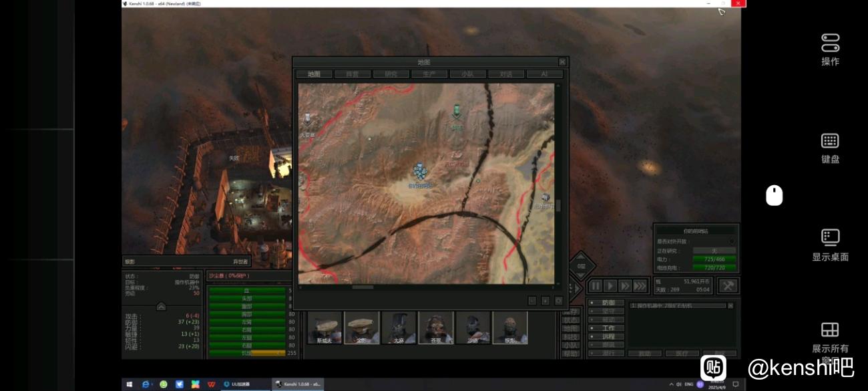Select the job row 操作机器中 2级矿石钻机
This screenshot has width=868, height=391.
point(678,305)
